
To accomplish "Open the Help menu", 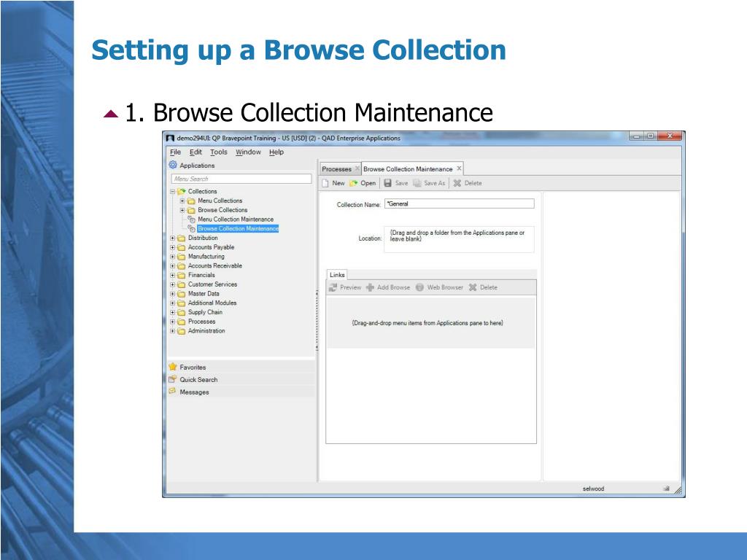I will click(x=276, y=152).
